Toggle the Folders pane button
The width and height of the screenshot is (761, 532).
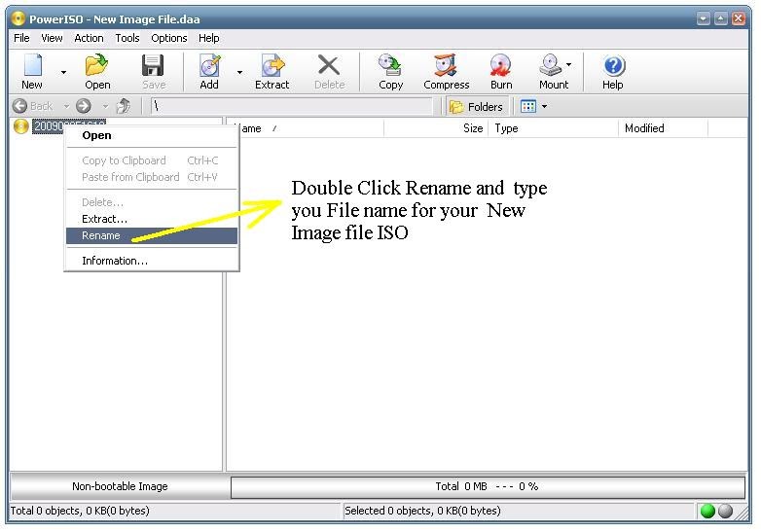pos(476,107)
